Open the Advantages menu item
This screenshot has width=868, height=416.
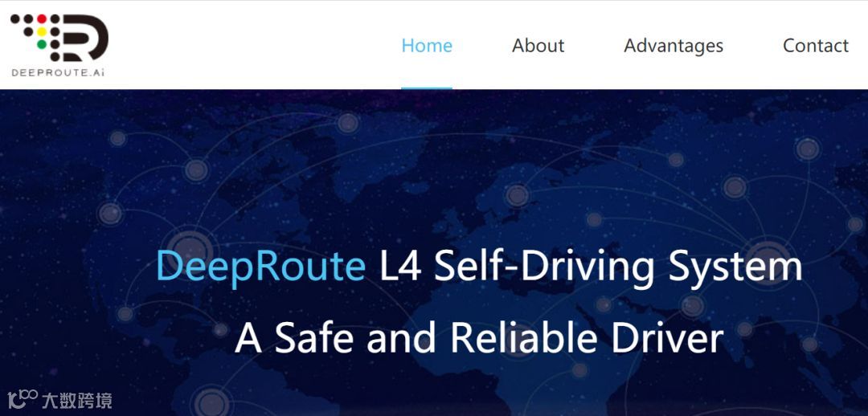674,46
